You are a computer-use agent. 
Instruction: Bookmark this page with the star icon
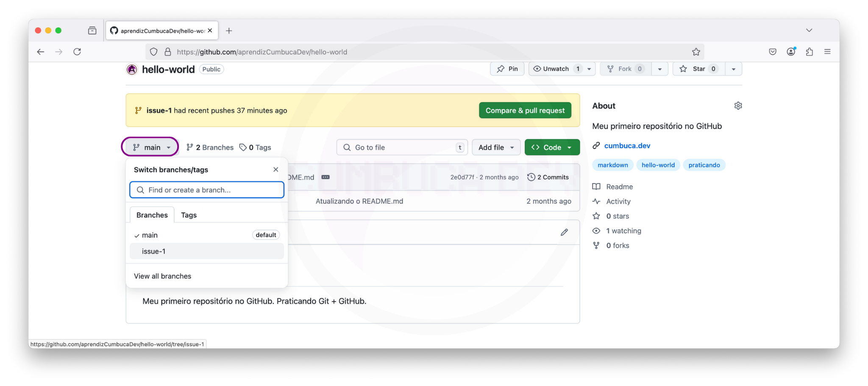(696, 52)
